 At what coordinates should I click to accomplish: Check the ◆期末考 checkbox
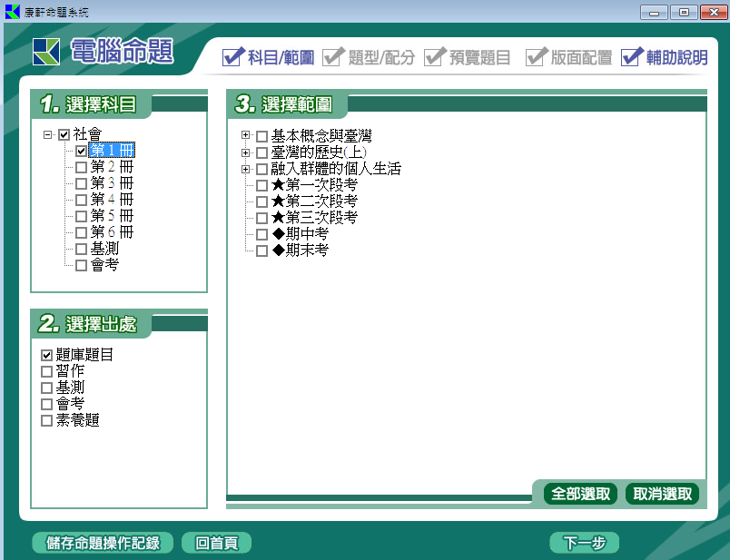tap(261, 251)
